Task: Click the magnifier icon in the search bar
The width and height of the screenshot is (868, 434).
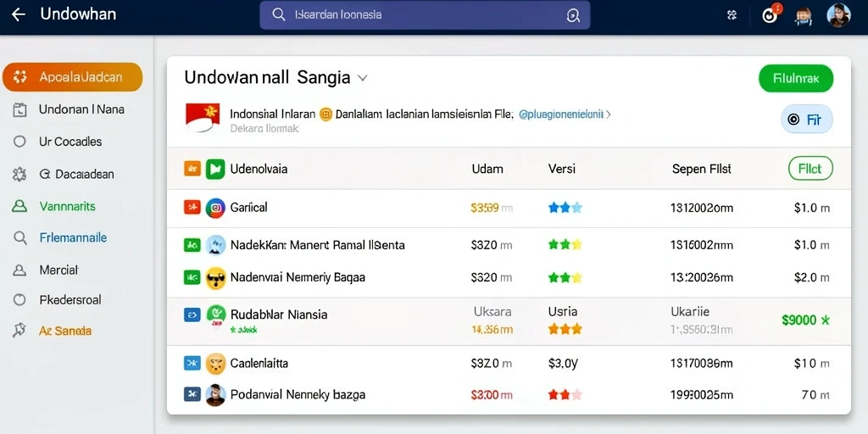Action: (x=279, y=15)
